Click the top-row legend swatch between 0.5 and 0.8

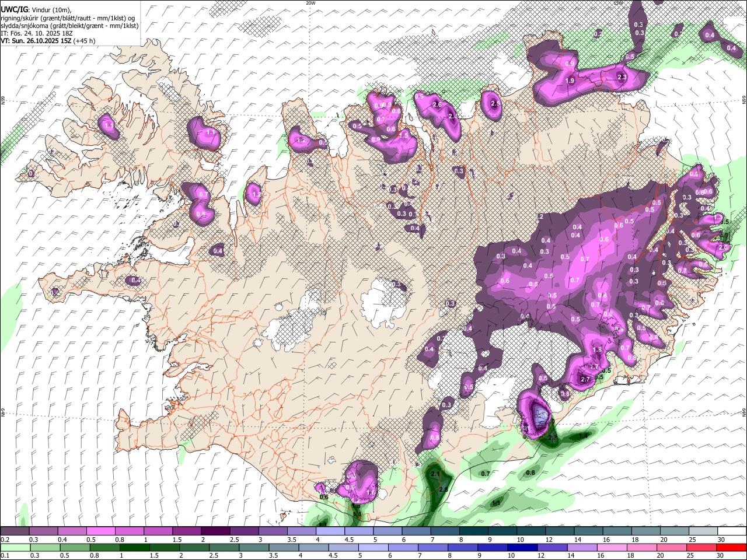pos(101,531)
